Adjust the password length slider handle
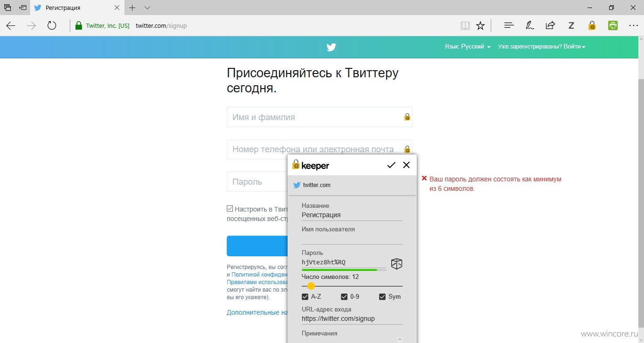 311,286
